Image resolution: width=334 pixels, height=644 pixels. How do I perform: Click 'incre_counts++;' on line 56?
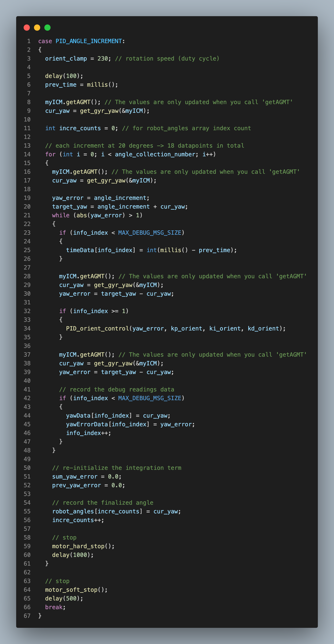click(x=78, y=520)
